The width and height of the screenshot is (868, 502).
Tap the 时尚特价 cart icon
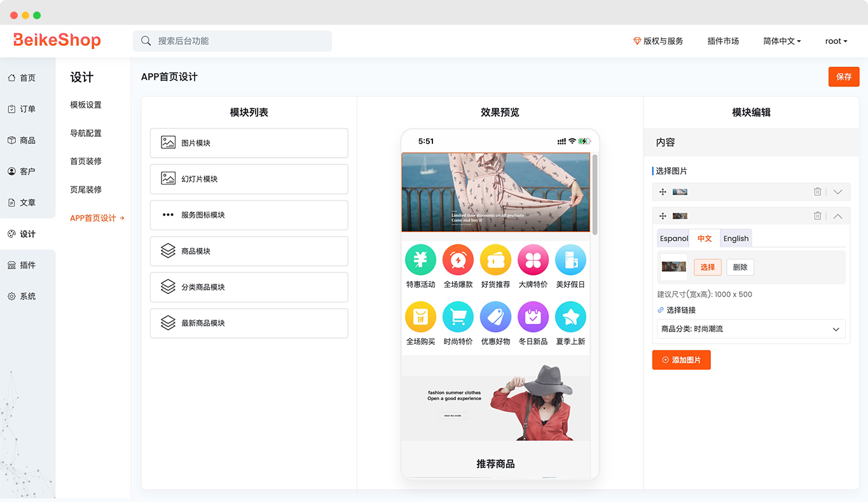(458, 317)
